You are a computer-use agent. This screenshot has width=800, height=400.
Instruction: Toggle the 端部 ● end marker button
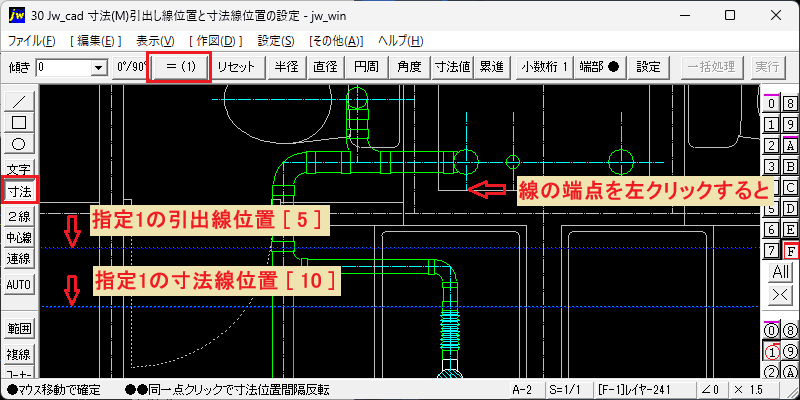(599, 67)
